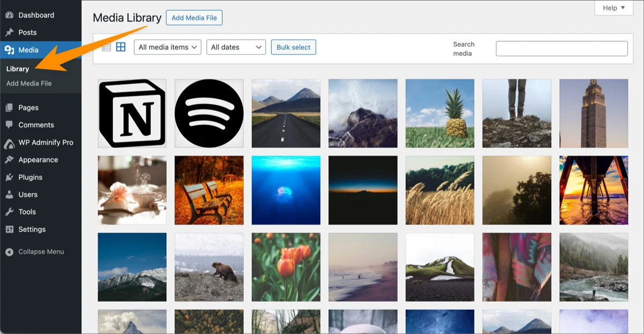Focus the Search media input field
644x334 pixels.
[561, 48]
